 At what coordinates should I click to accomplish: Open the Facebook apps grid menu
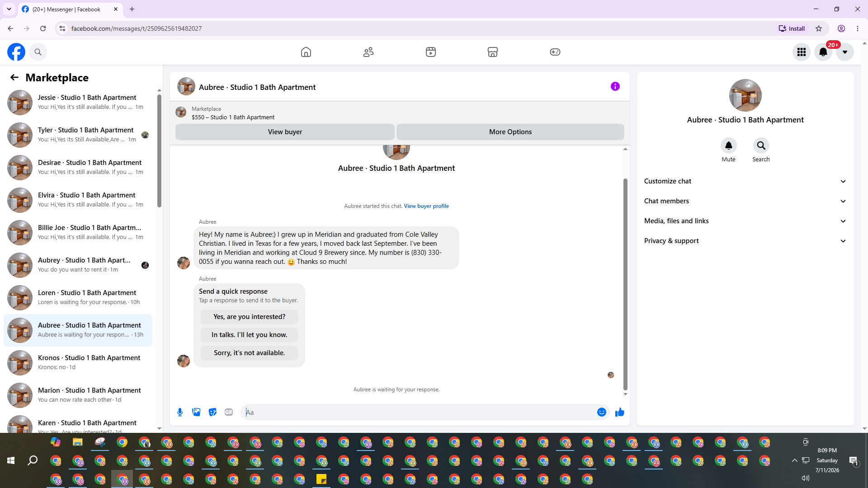point(802,52)
